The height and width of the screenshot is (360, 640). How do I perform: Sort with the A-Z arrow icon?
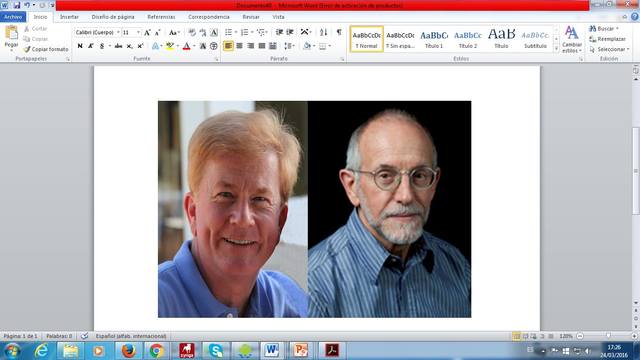click(x=323, y=32)
